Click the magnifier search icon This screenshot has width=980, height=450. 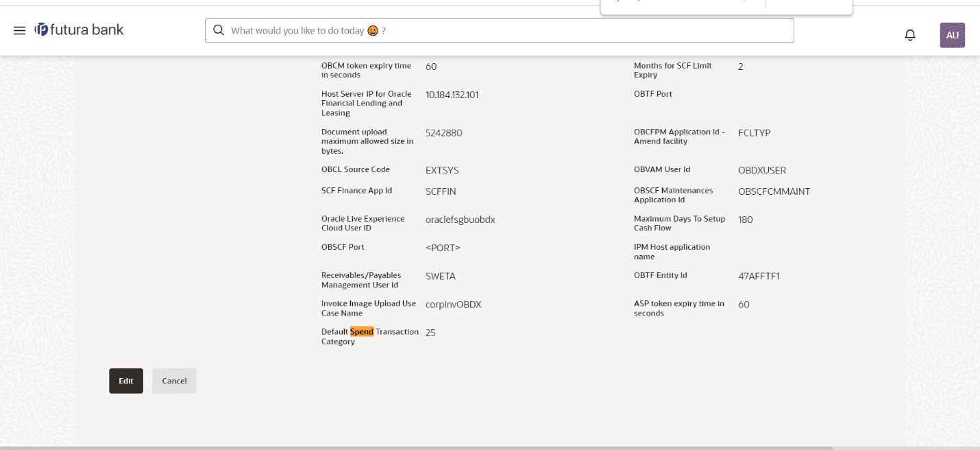(219, 30)
